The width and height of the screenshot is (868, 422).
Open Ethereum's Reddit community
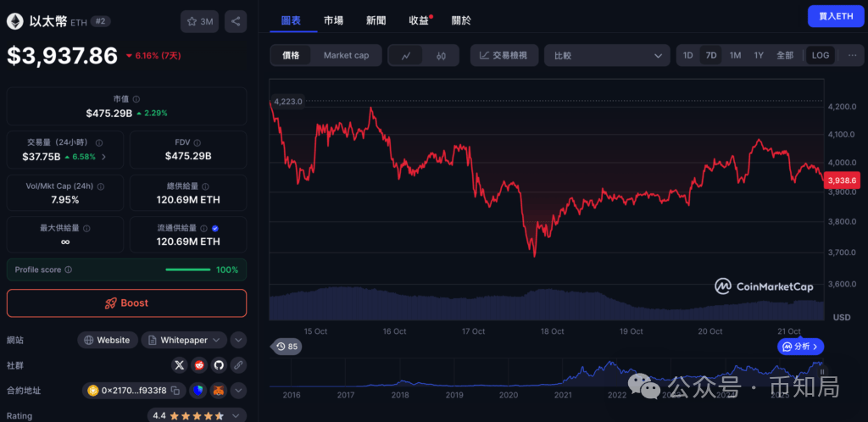pyautogui.click(x=198, y=365)
